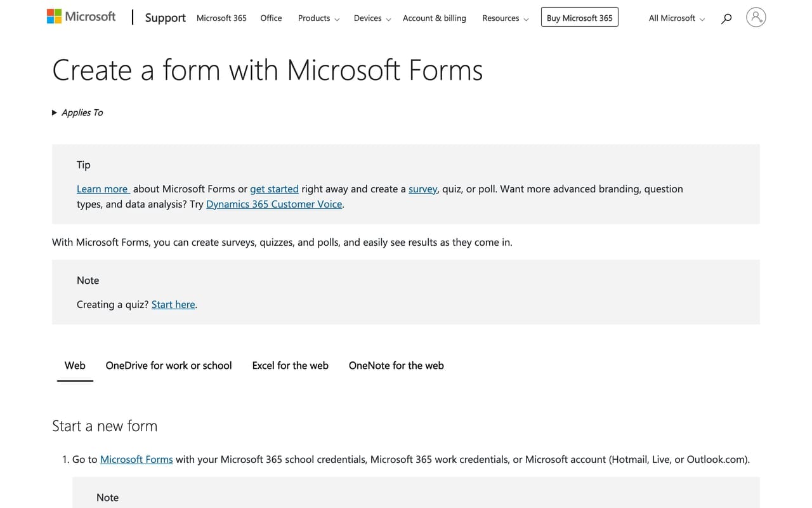Select the Web tab
Image resolution: width=812 pixels, height=508 pixels.
point(75,365)
